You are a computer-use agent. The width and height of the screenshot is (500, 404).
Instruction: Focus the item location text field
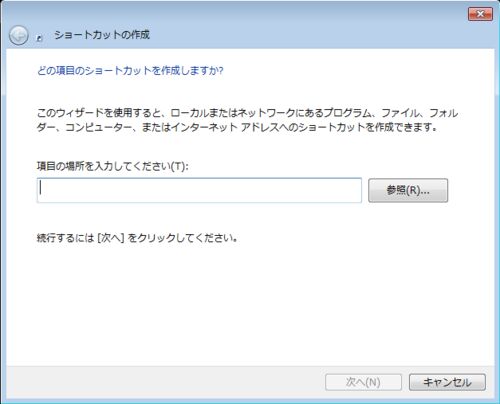pyautogui.click(x=199, y=190)
